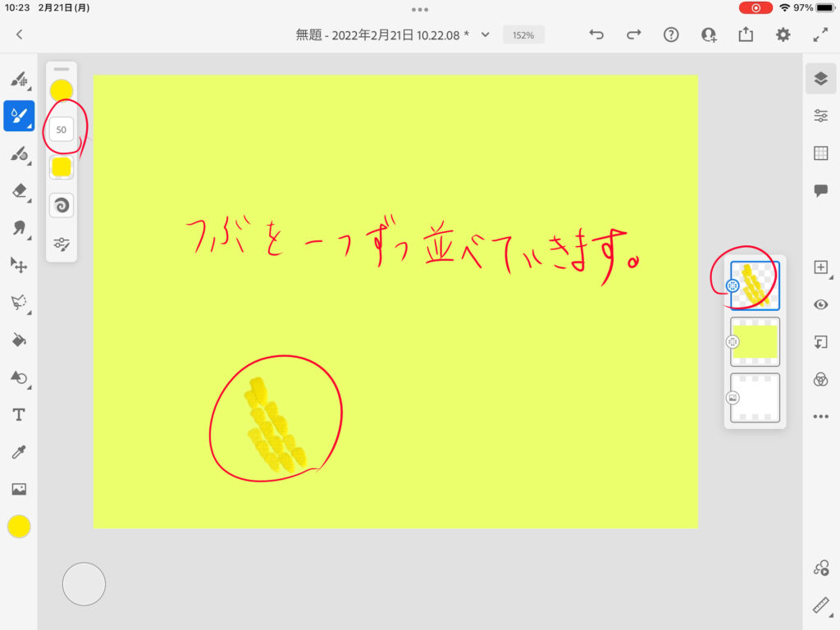Image resolution: width=840 pixels, height=630 pixels.
Task: Open the app settings gear menu
Action: coord(783,34)
